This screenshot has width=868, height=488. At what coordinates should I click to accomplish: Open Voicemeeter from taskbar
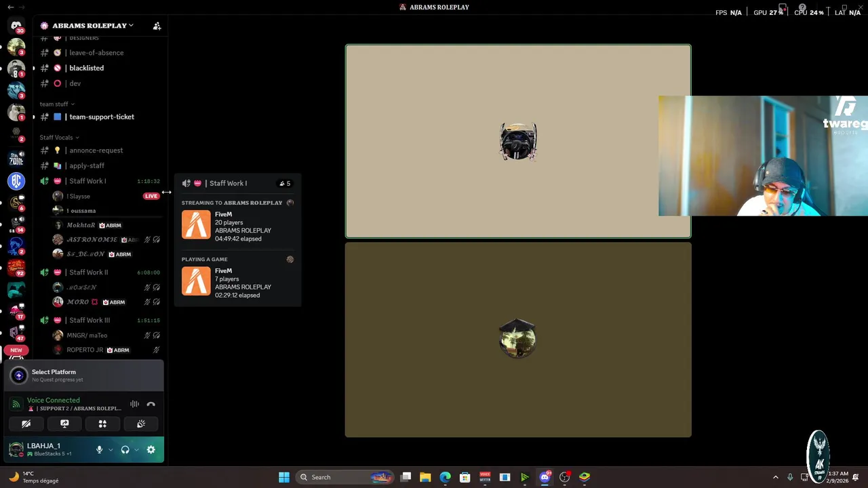coord(485,477)
